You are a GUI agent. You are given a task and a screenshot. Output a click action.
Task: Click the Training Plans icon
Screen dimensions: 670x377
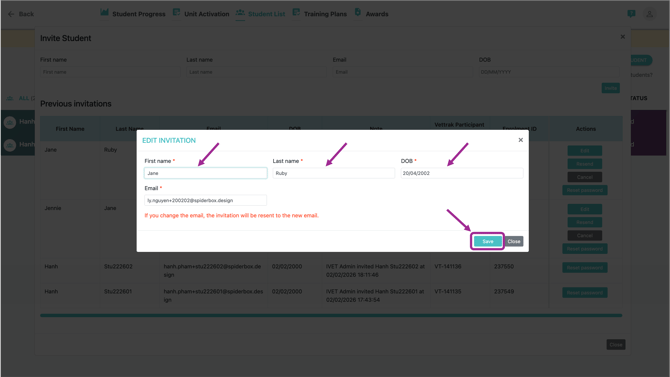(296, 12)
